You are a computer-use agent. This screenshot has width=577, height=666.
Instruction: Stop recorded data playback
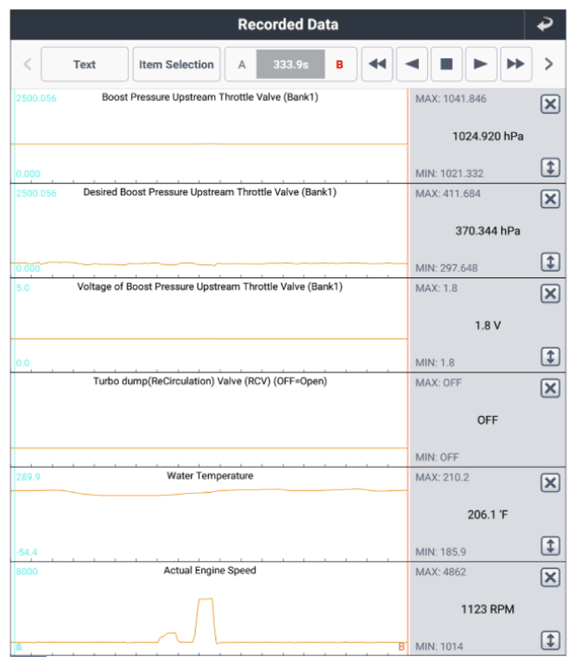click(447, 64)
